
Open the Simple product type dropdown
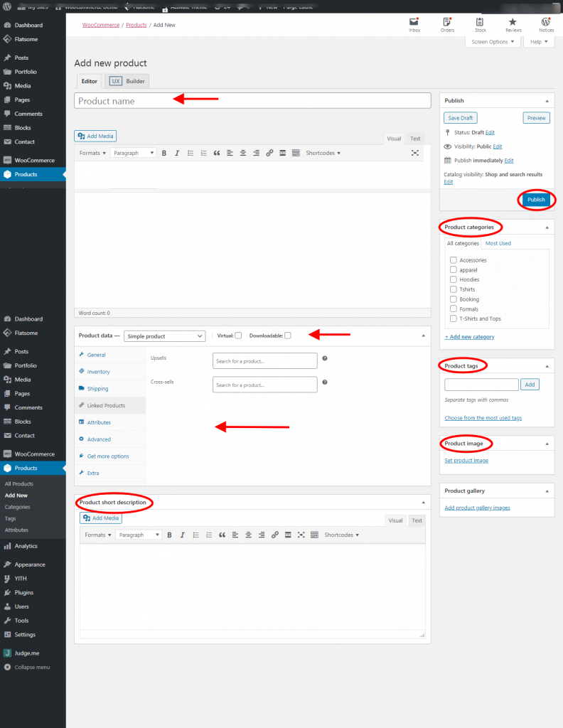164,336
